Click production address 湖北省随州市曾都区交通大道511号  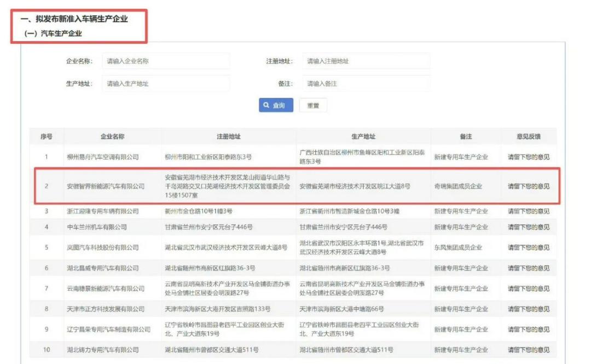pos(346,350)
